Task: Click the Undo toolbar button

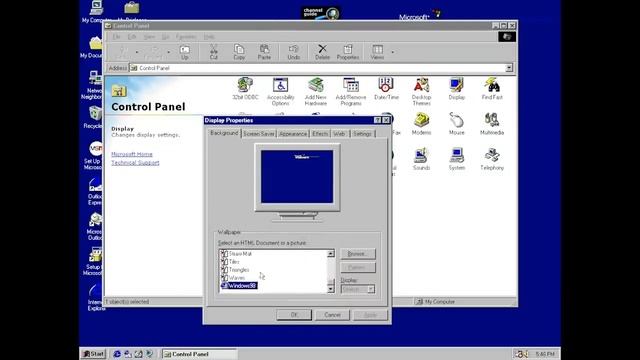Action: (x=293, y=52)
